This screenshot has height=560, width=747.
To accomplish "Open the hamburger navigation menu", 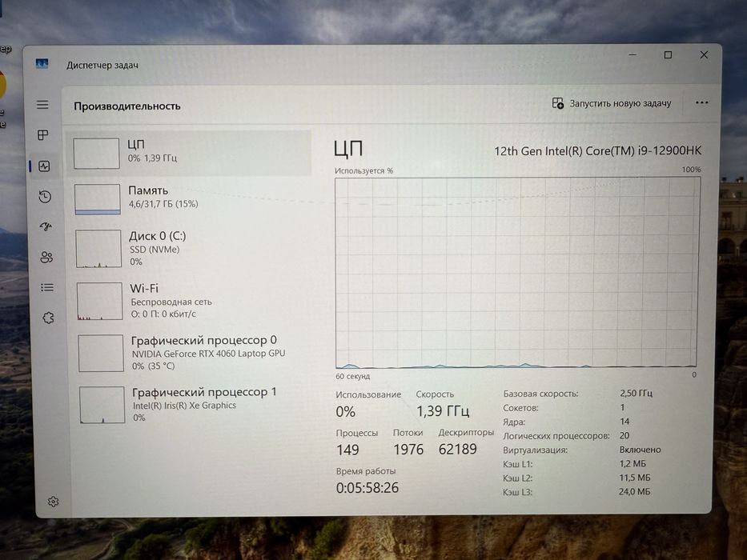I will click(42, 104).
